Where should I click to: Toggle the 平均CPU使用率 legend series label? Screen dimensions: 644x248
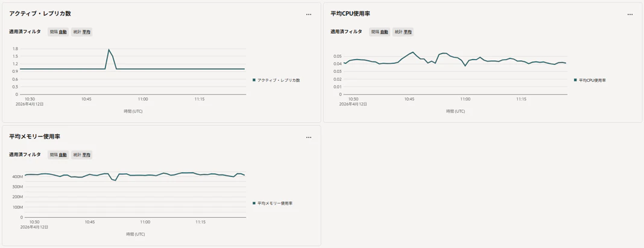[592, 80]
